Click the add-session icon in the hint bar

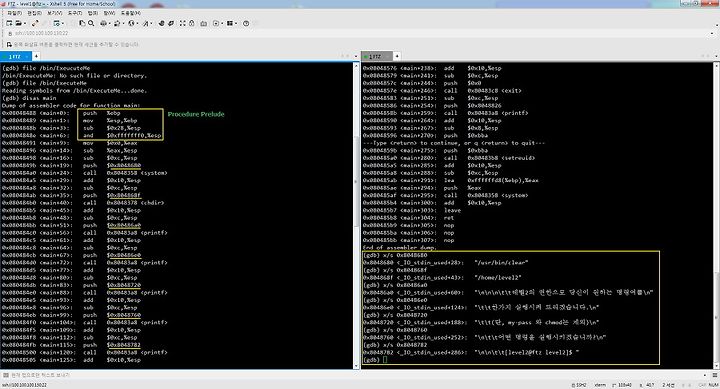click(9, 45)
